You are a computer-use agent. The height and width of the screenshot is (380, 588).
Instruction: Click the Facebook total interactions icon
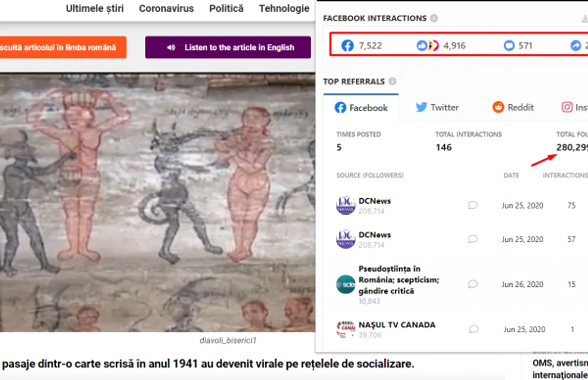click(347, 46)
